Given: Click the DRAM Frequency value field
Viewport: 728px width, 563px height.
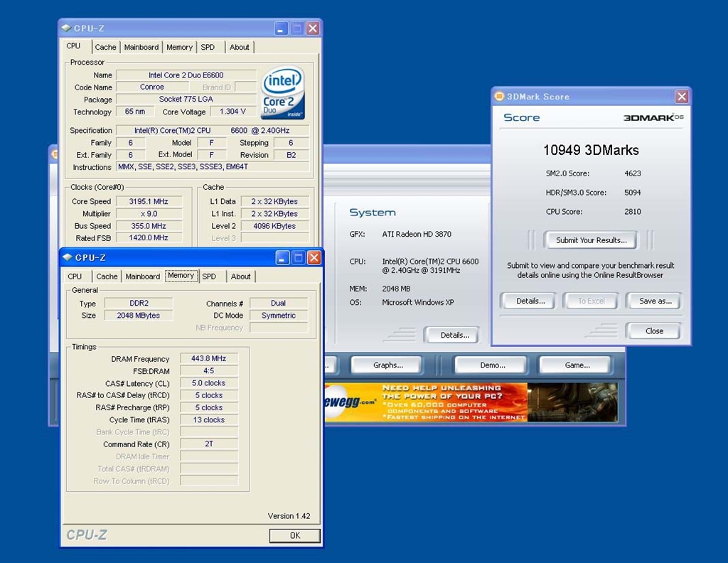Looking at the screenshot, I should tap(209, 359).
